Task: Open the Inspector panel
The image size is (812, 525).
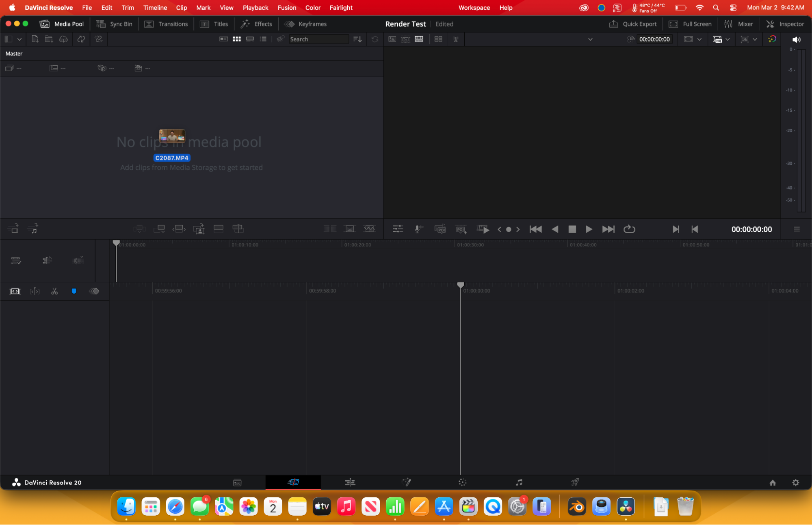Action: (x=785, y=24)
